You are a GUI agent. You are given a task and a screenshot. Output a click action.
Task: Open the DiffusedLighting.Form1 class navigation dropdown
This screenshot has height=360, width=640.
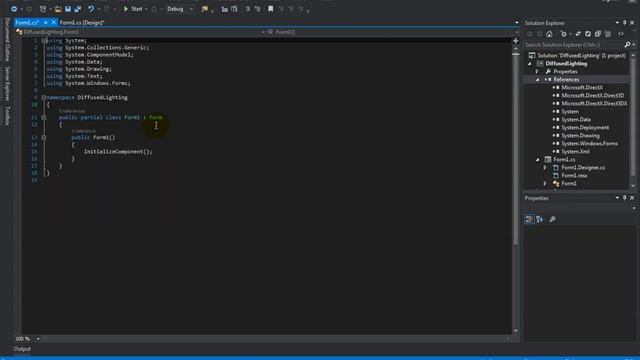coord(141,32)
